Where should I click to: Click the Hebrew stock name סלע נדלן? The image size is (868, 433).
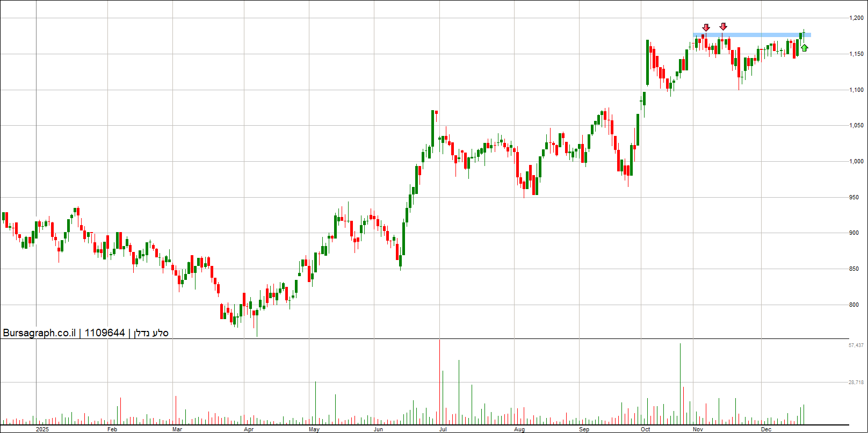click(151, 333)
